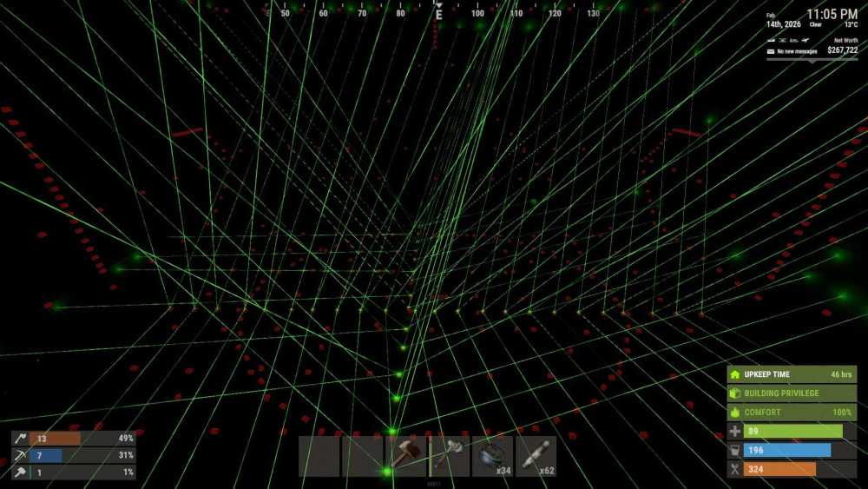Image resolution: width=868 pixels, height=489 pixels.
Task: Click the Upkeep Time house icon
Action: [735, 374]
